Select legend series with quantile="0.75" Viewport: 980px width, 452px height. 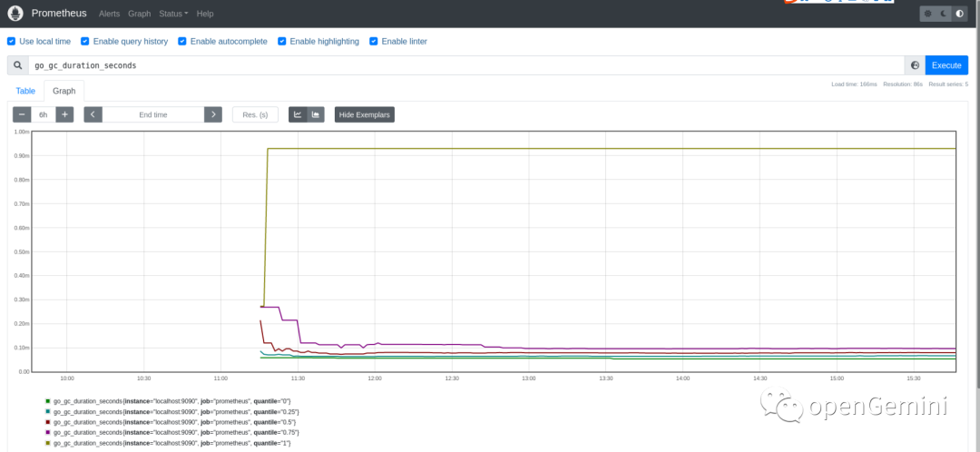pos(176,433)
